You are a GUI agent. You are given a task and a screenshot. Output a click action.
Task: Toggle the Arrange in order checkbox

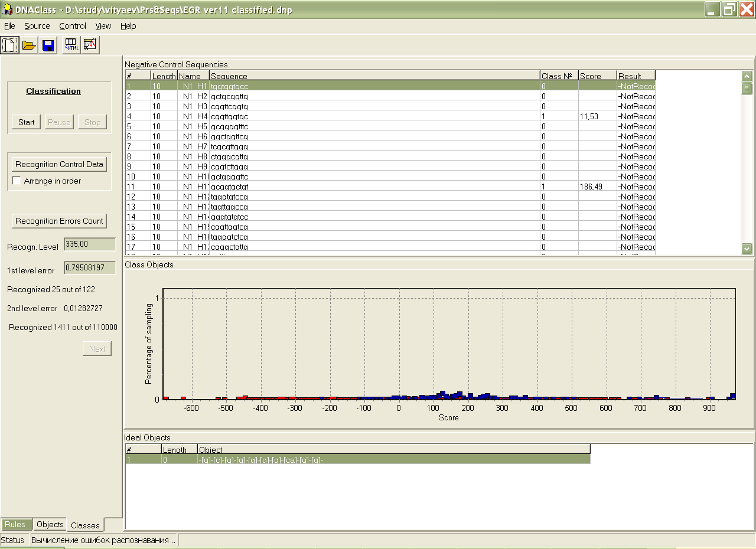pyautogui.click(x=17, y=181)
